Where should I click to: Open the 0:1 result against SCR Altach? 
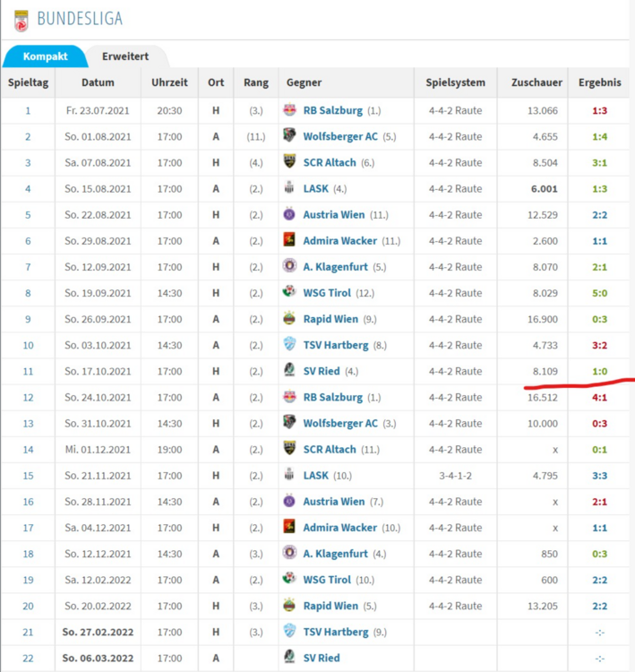coord(599,450)
